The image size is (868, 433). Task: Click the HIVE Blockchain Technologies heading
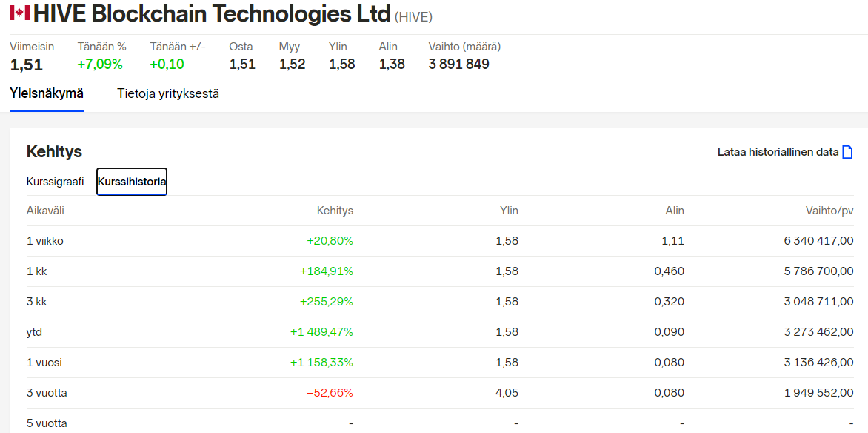(212, 14)
